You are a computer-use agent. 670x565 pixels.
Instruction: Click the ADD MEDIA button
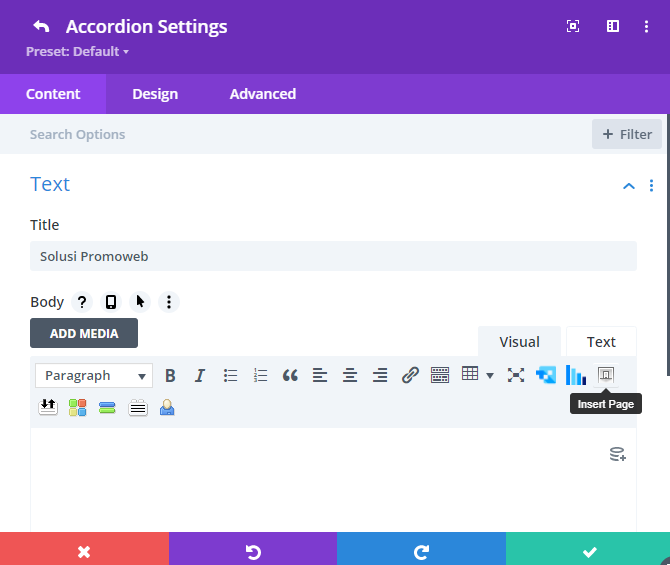[84, 333]
